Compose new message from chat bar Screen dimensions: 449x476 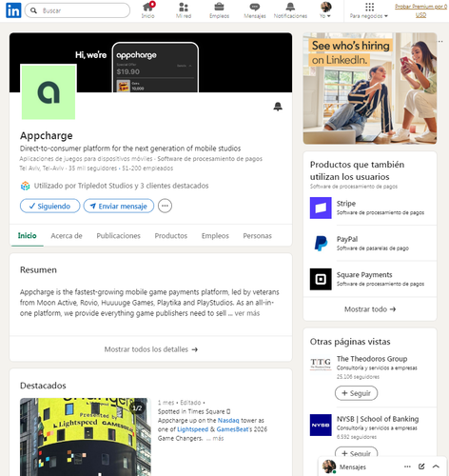tap(421, 466)
